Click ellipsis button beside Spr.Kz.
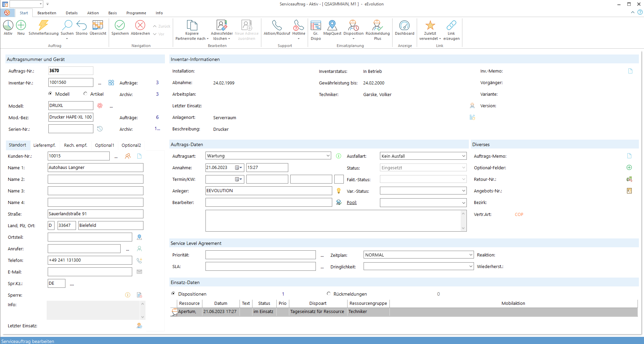The width and height of the screenshot is (644, 344). point(72,284)
